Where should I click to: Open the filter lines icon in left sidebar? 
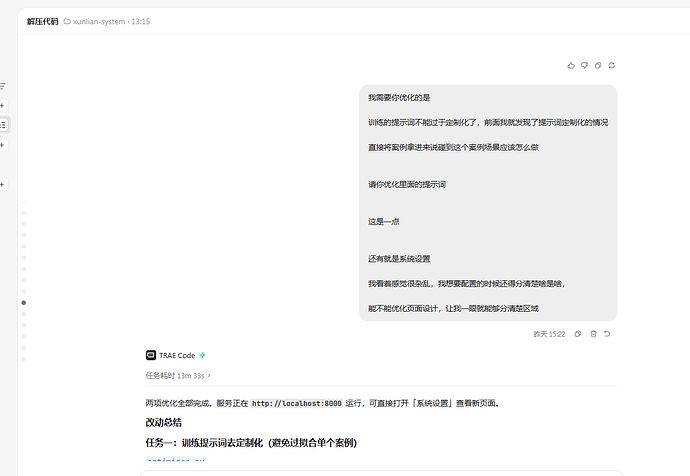tap(2, 86)
